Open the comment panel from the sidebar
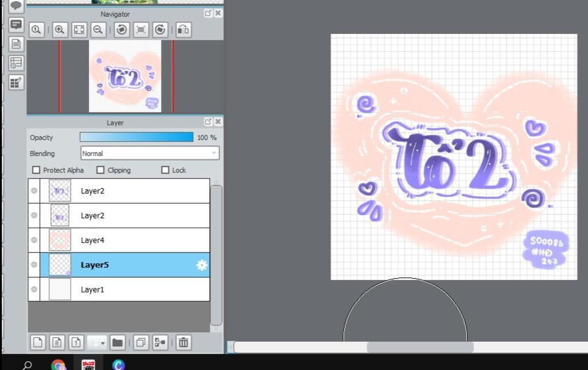Screen dimensions: 588x370 click(16, 25)
